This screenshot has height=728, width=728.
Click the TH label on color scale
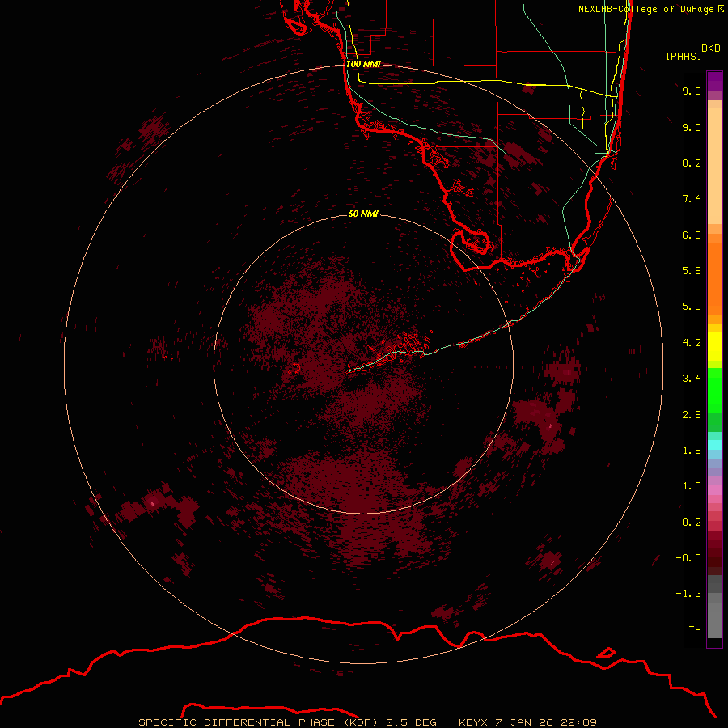pyautogui.click(x=695, y=630)
